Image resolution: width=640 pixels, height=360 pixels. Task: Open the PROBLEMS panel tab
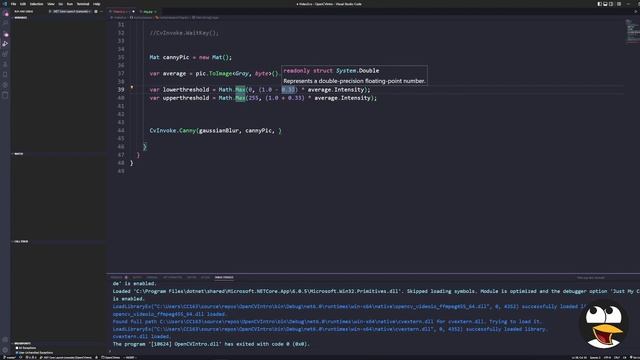tap(118, 278)
